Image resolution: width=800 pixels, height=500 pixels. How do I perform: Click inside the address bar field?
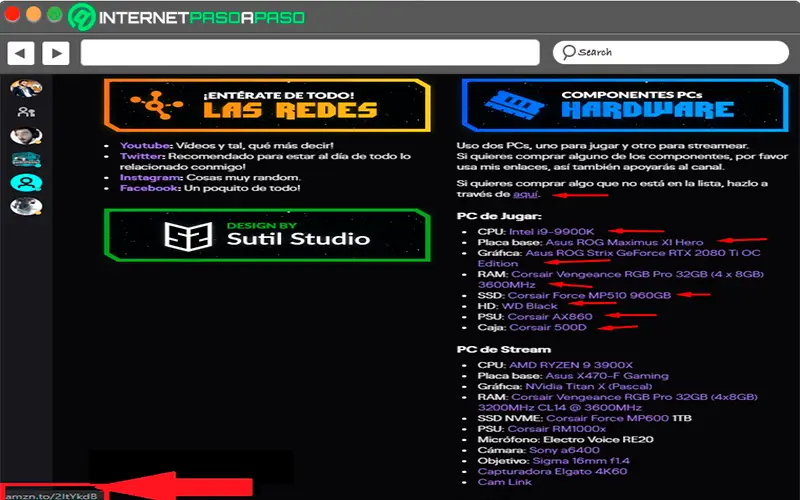pos(310,53)
